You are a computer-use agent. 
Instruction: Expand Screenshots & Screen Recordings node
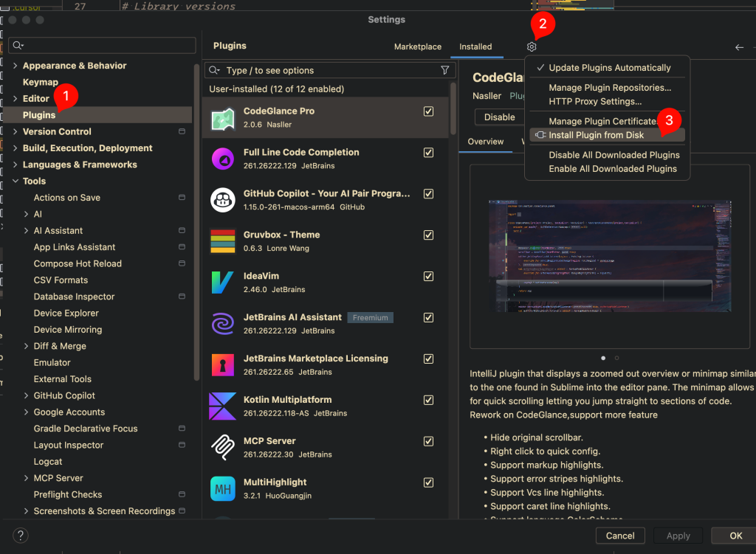click(26, 511)
